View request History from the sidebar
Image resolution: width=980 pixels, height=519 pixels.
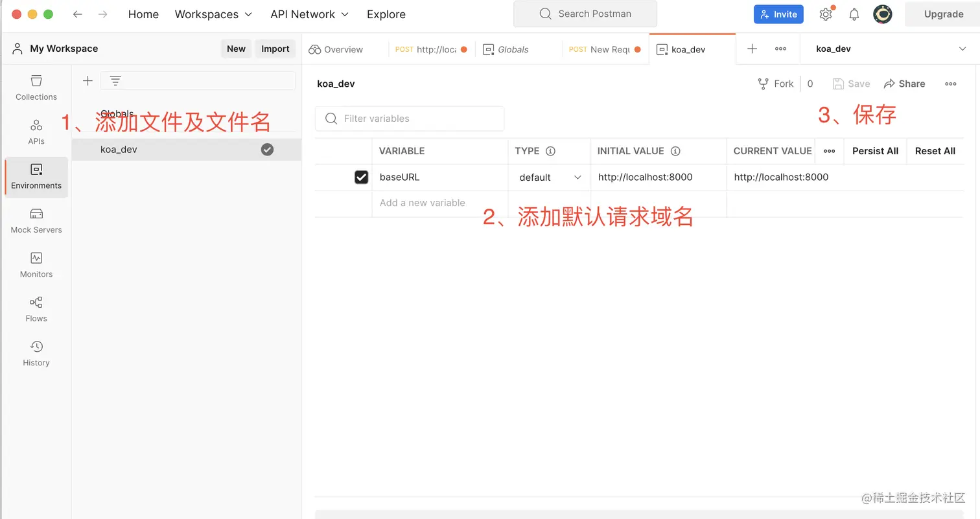pyautogui.click(x=36, y=353)
